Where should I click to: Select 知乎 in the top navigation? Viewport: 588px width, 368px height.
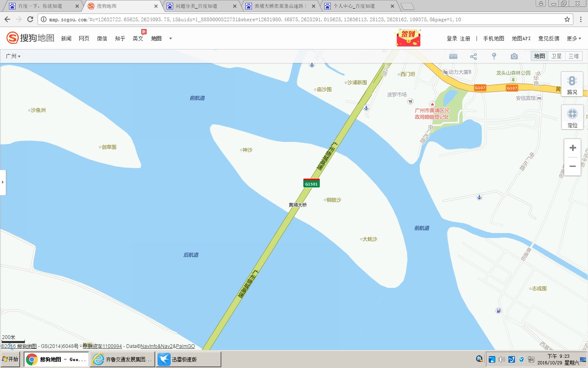120,38
